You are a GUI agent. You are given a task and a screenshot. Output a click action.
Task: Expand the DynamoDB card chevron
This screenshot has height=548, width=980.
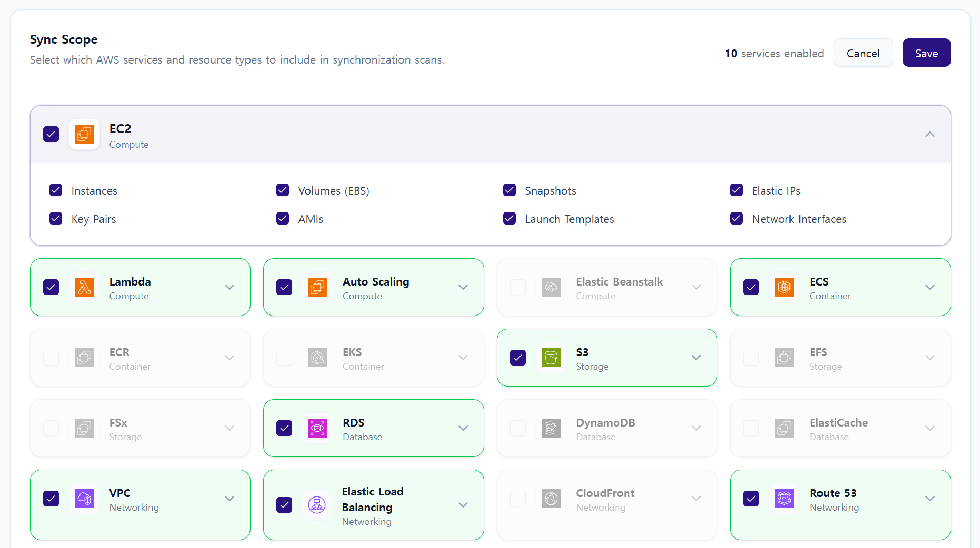tap(696, 428)
